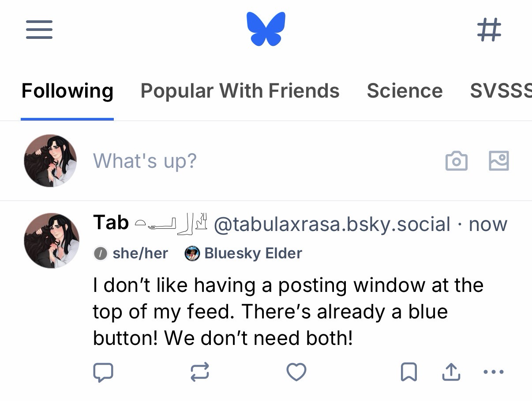Switch to the Following tab

click(x=67, y=91)
